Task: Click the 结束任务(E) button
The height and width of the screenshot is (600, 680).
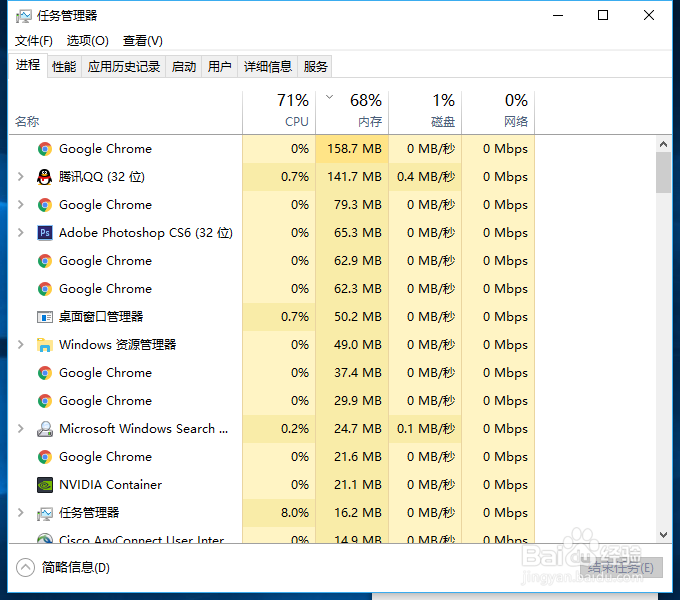Action: tap(621, 567)
